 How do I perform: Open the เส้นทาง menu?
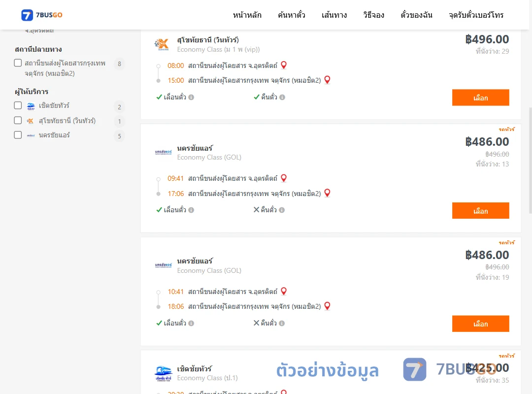point(334,15)
